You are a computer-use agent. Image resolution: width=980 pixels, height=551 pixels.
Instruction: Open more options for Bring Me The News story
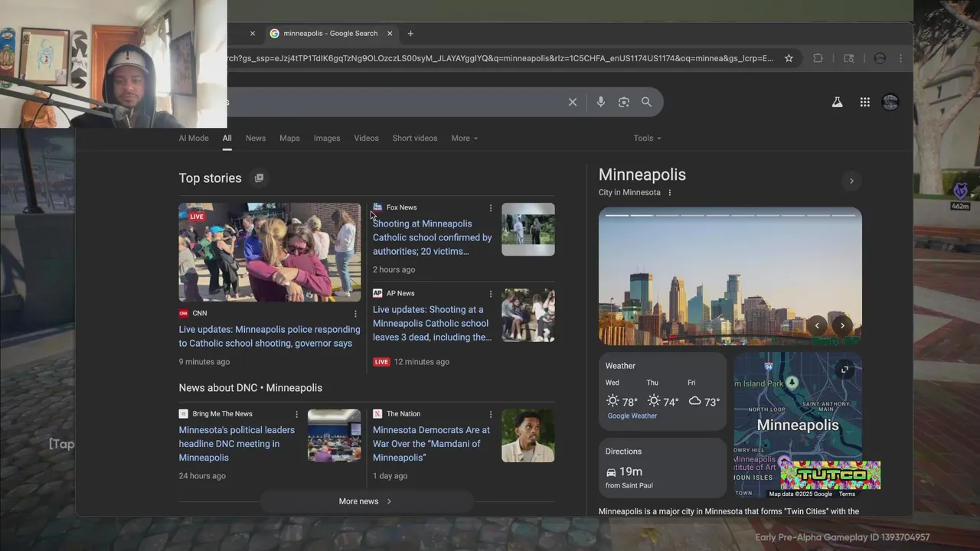pos(297,414)
